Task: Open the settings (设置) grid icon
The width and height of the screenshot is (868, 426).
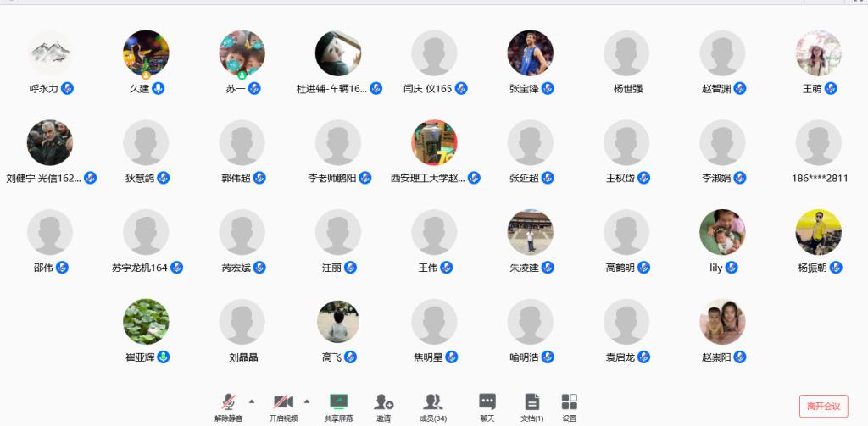Action: [569, 401]
